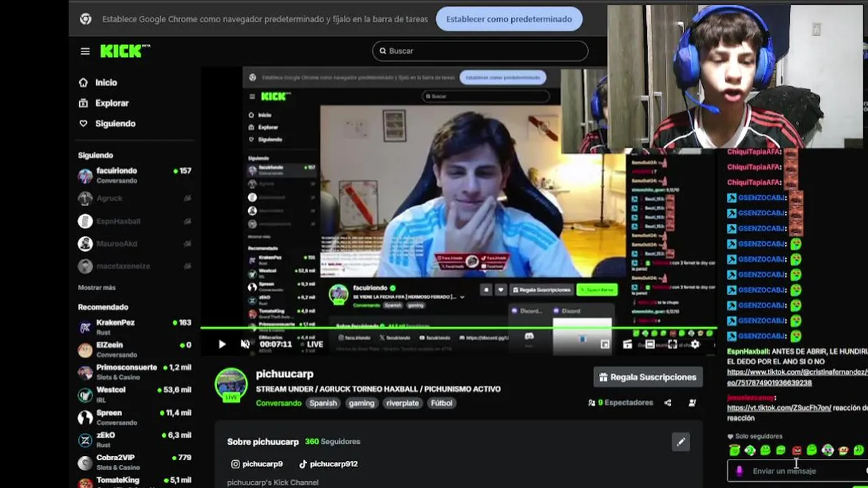The height and width of the screenshot is (488, 868).
Task: Click the Chrome icon in the notification bar
Action: 85,19
